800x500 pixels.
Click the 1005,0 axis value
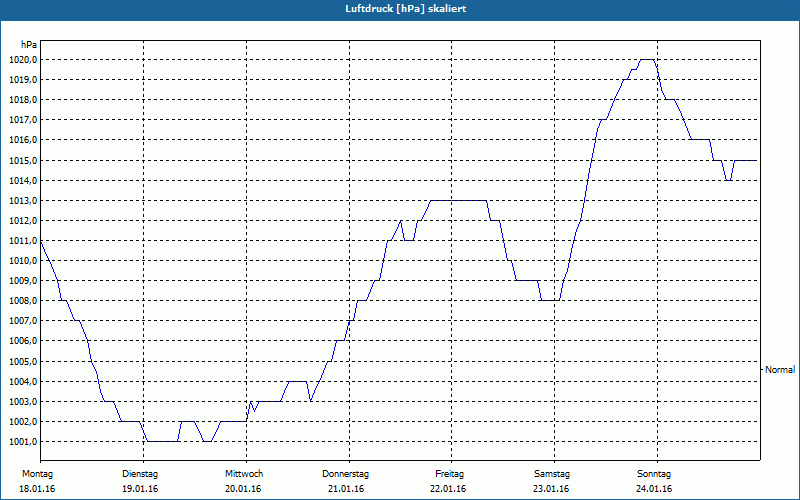pyautogui.click(x=23, y=362)
